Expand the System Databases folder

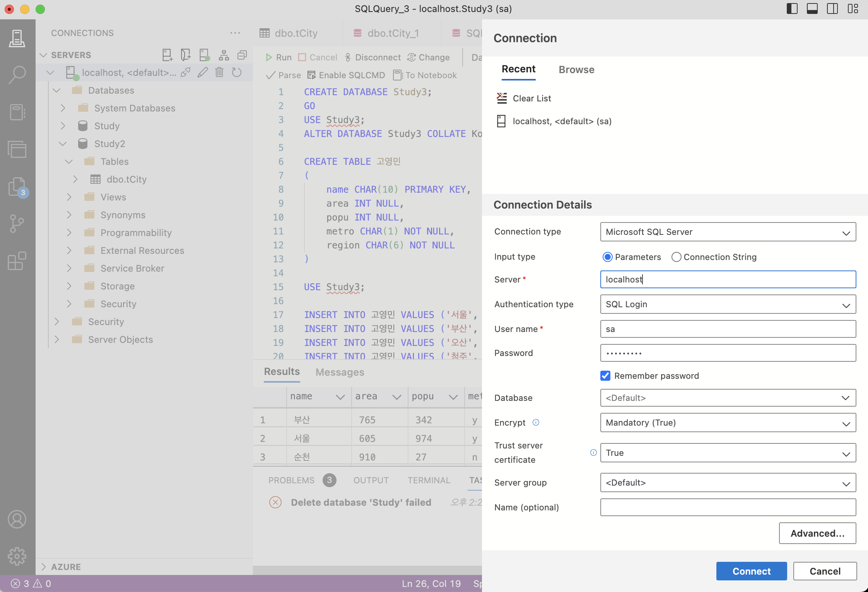(x=63, y=108)
